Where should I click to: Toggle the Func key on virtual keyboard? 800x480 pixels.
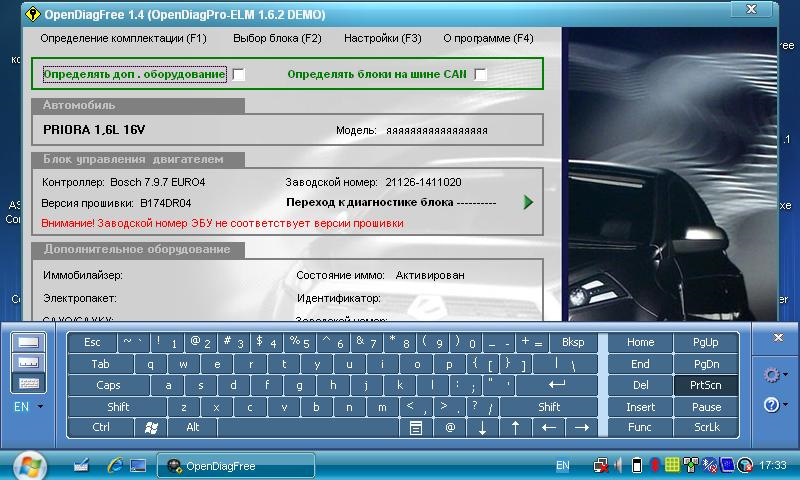(x=640, y=427)
